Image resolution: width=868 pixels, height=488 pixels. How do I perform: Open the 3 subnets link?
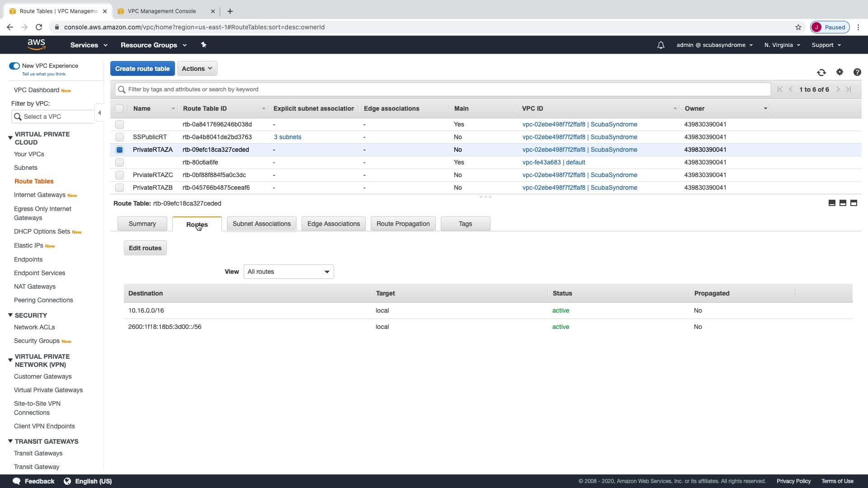(x=288, y=137)
